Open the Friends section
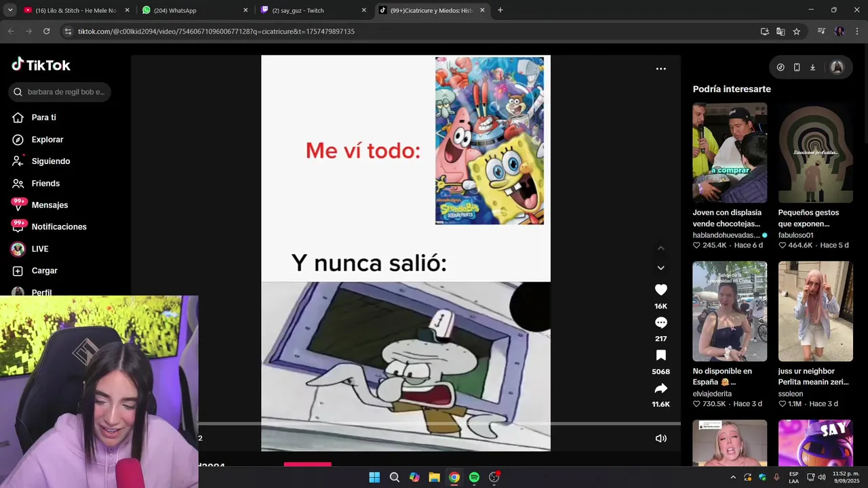 (x=45, y=183)
